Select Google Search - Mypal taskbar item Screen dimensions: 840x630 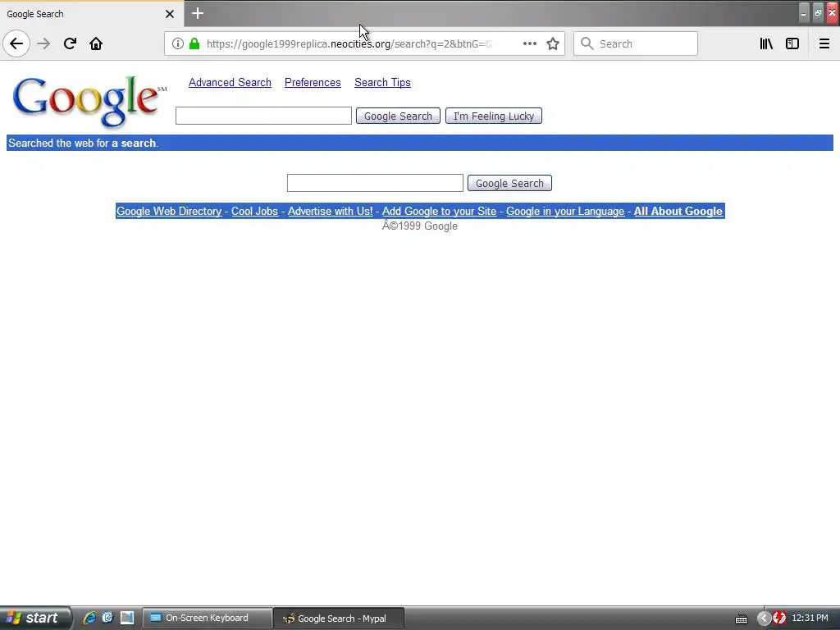click(339, 619)
